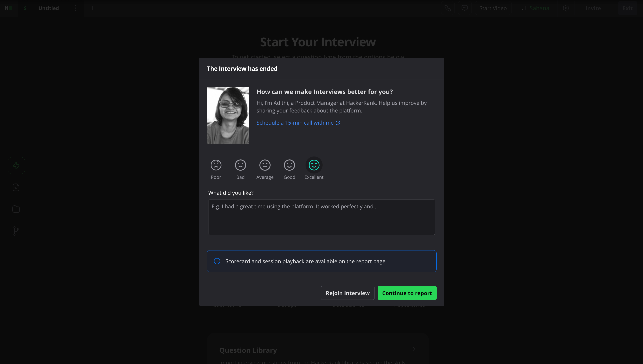Click Continue to report button
This screenshot has height=364, width=643.
pyautogui.click(x=407, y=293)
